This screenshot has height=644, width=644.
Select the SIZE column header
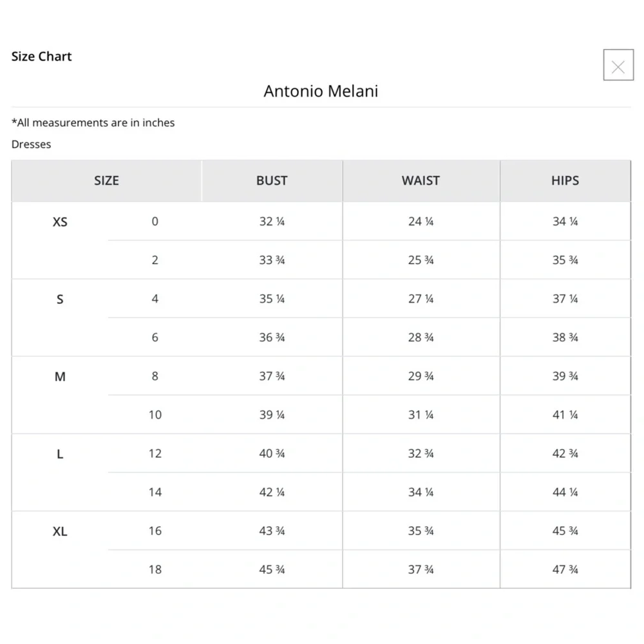[106, 181]
